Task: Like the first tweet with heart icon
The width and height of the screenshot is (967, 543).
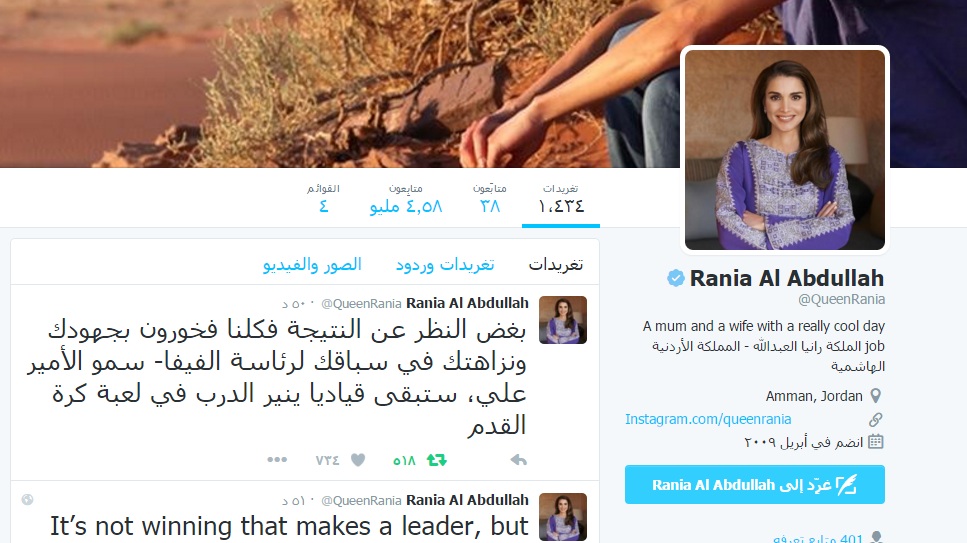Action: pyautogui.click(x=358, y=460)
